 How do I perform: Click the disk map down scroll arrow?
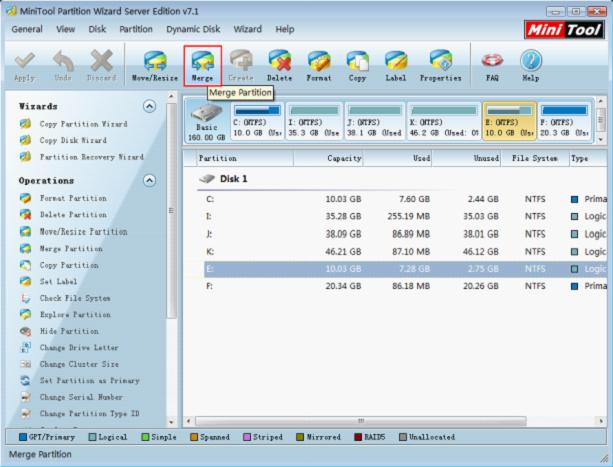coord(601,139)
